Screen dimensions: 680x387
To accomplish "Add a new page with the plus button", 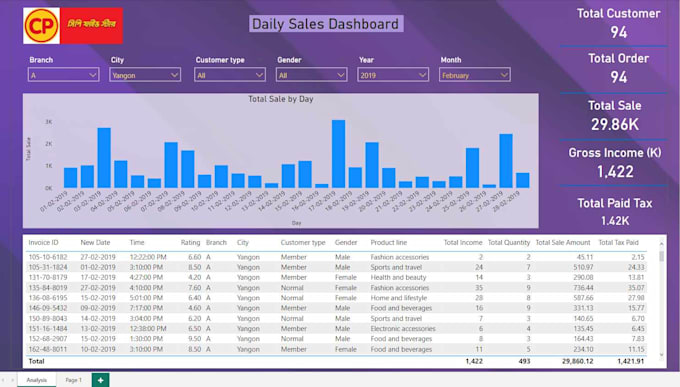I will [101, 380].
